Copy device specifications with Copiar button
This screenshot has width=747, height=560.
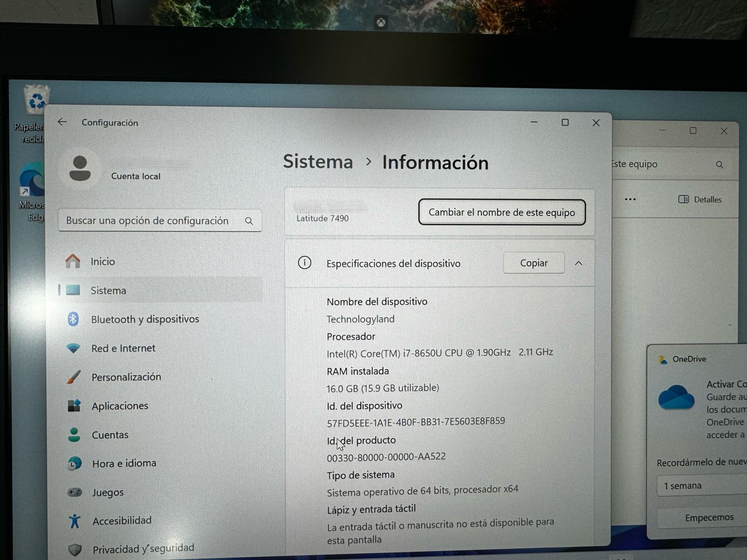pyautogui.click(x=534, y=263)
